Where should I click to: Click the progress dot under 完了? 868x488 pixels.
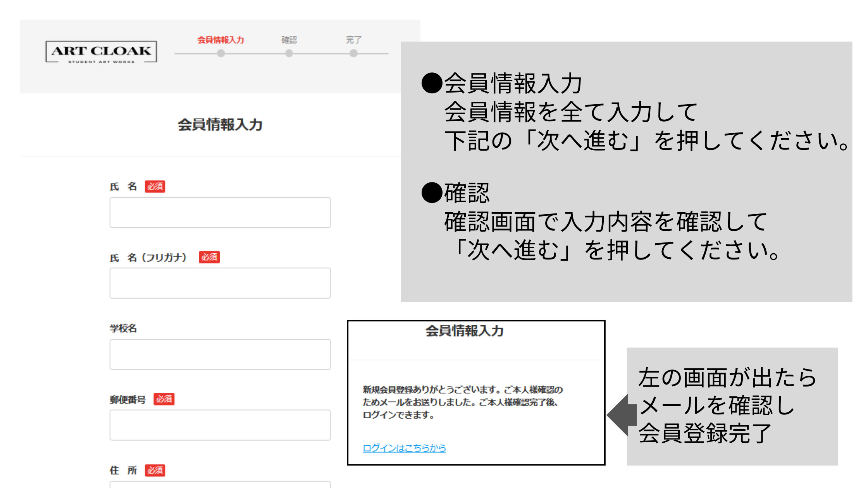353,53
